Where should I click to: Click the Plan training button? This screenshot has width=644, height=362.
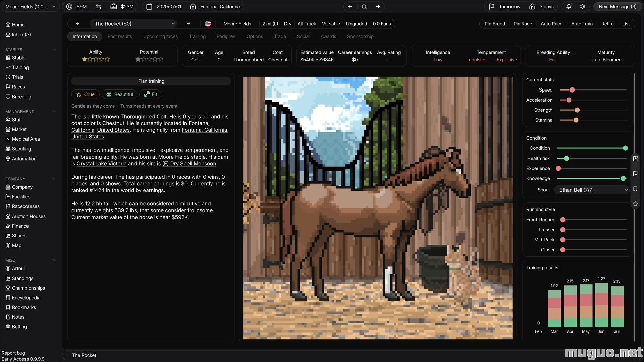coord(151,81)
